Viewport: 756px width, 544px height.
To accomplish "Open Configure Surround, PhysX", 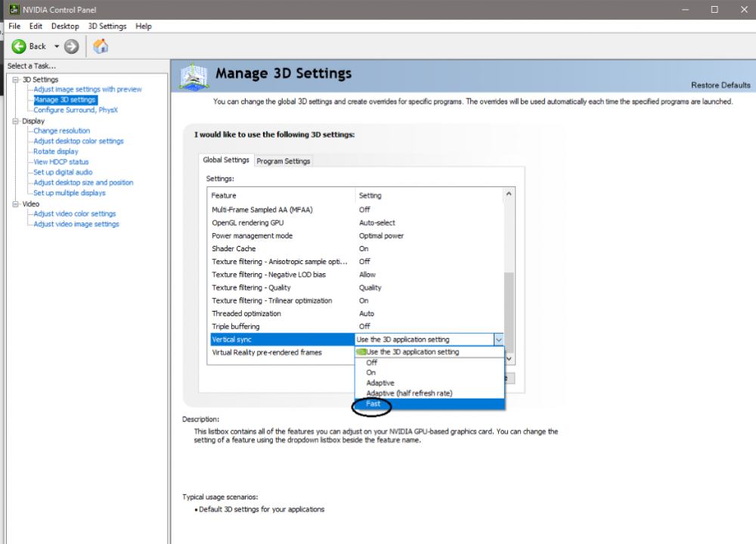I will [x=76, y=110].
